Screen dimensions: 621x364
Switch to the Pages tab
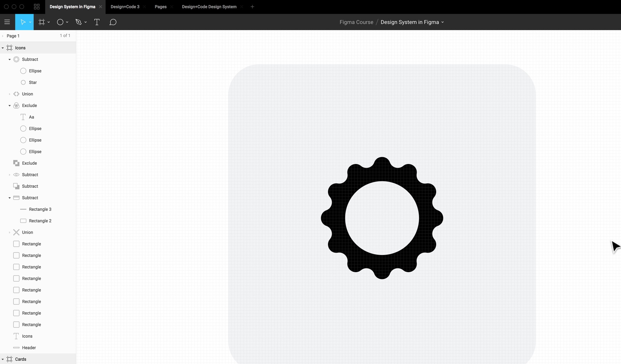[161, 7]
